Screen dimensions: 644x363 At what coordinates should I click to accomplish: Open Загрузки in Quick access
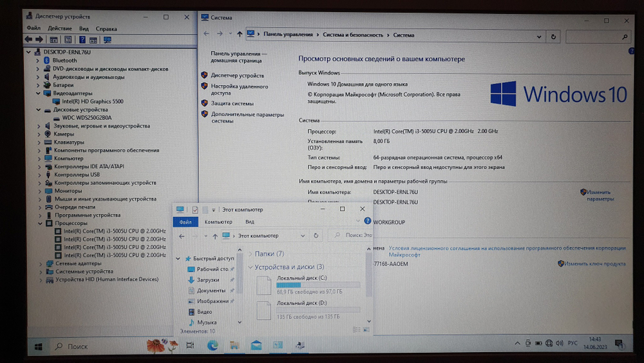coord(208,280)
